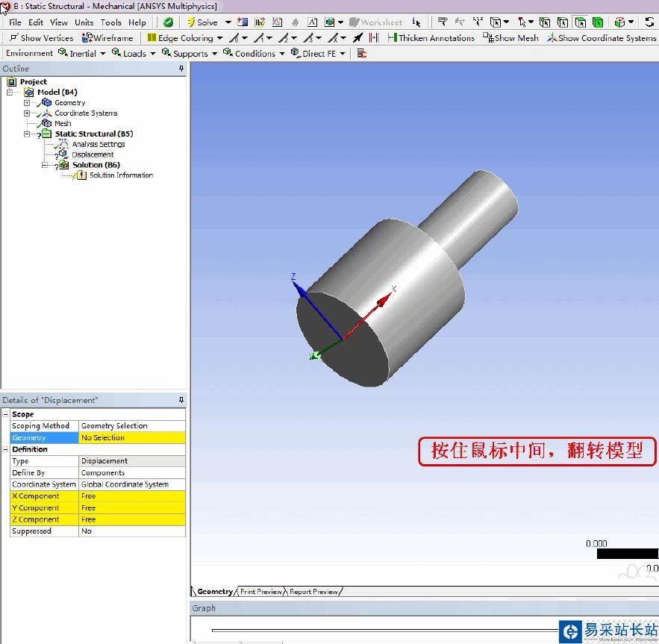Select the Body selection filter
The image size is (659, 644).
[598, 22]
